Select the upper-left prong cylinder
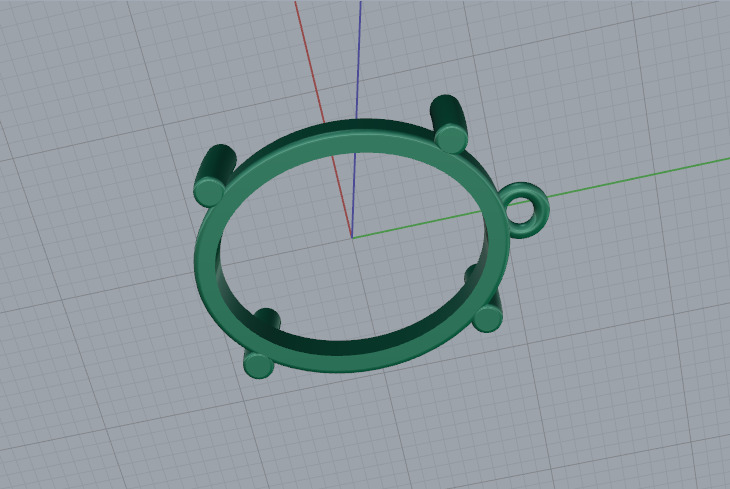This screenshot has width=730, height=489. point(213,177)
